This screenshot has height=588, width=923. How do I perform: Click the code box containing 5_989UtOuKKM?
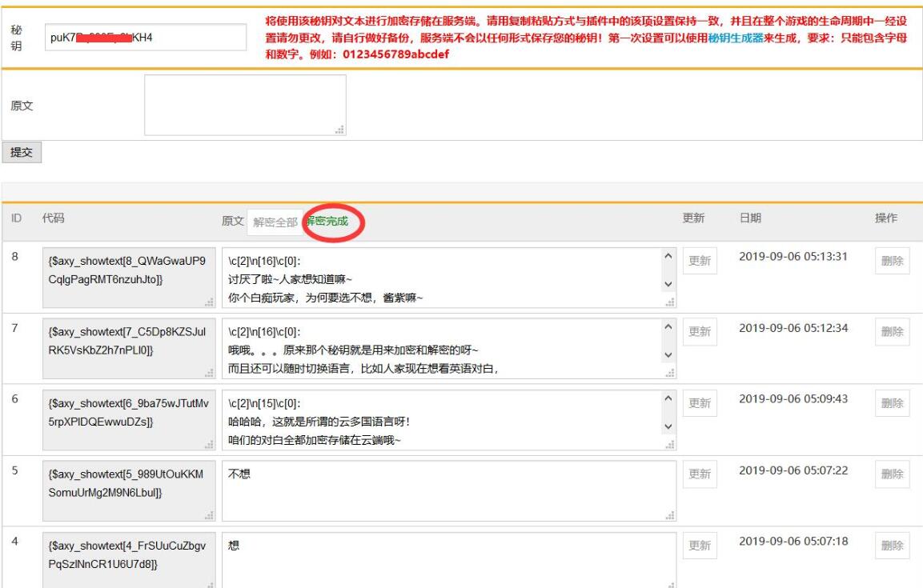[129, 491]
